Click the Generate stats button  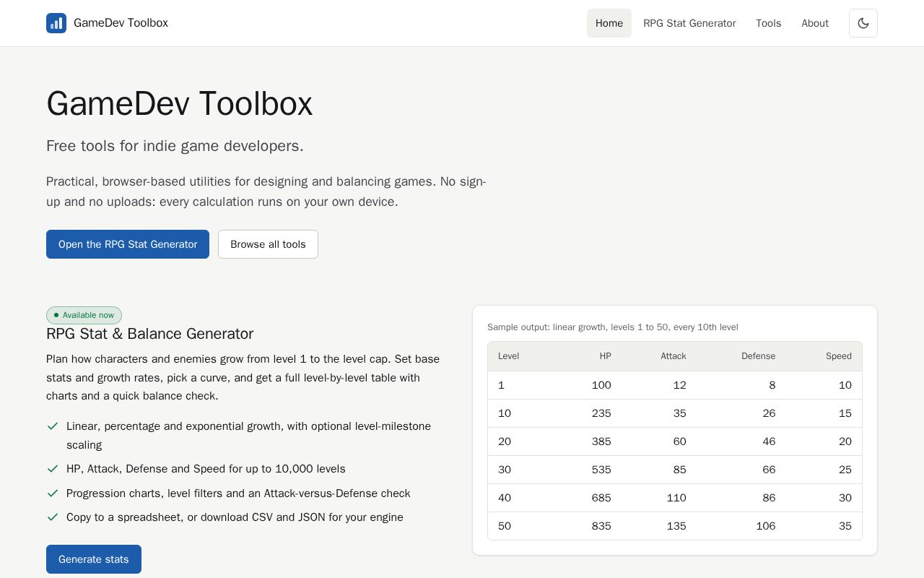94,559
